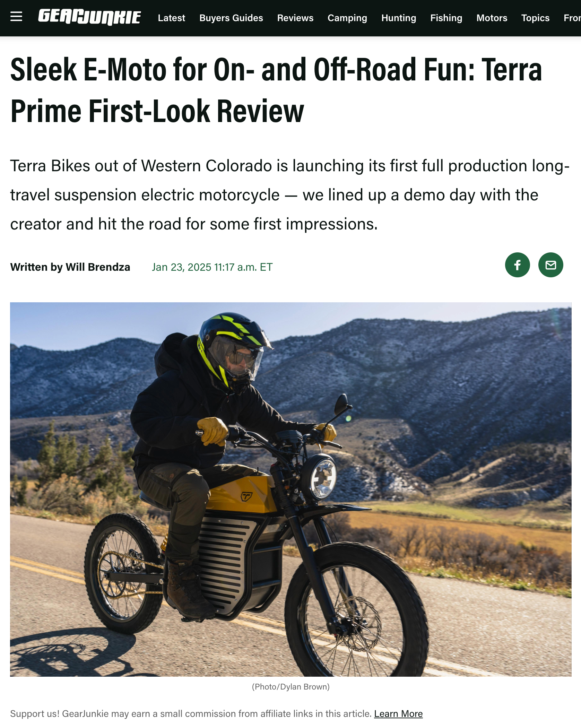581x728 pixels.
Task: Share article via Facebook icon
Action: click(517, 265)
